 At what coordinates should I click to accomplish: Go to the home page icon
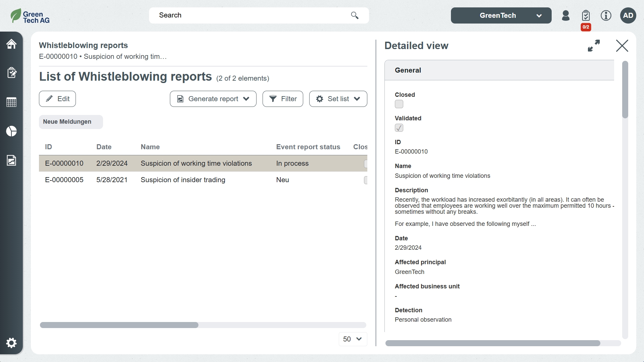11,44
